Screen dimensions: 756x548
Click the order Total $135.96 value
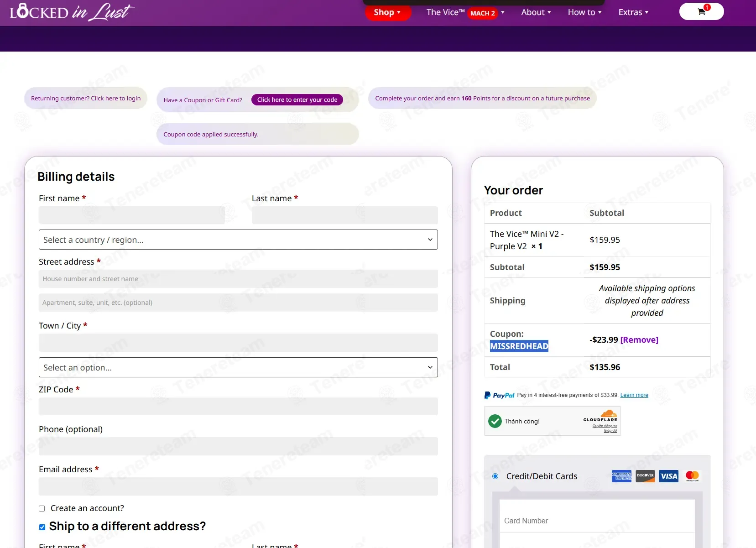click(605, 367)
